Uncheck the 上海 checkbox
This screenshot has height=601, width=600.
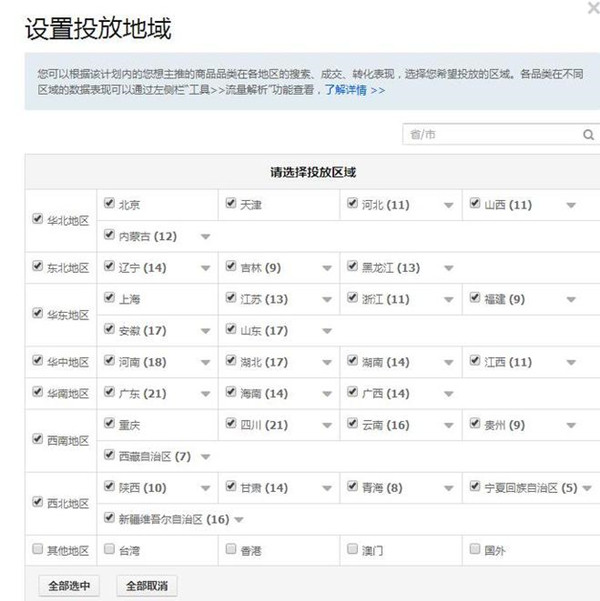click(x=109, y=298)
